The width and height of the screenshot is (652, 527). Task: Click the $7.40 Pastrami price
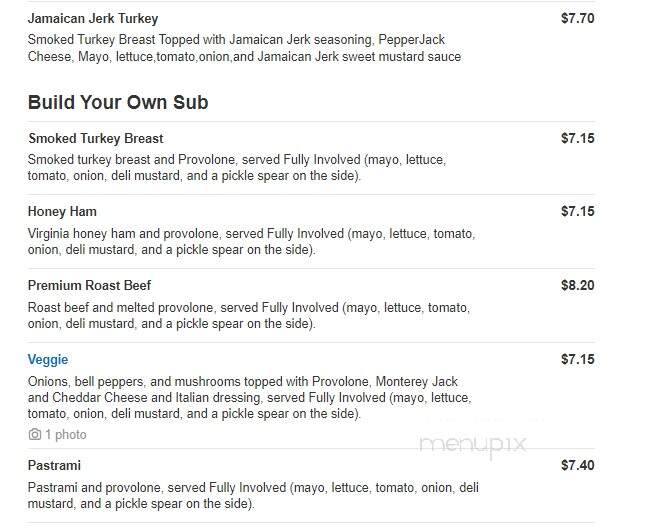point(578,465)
